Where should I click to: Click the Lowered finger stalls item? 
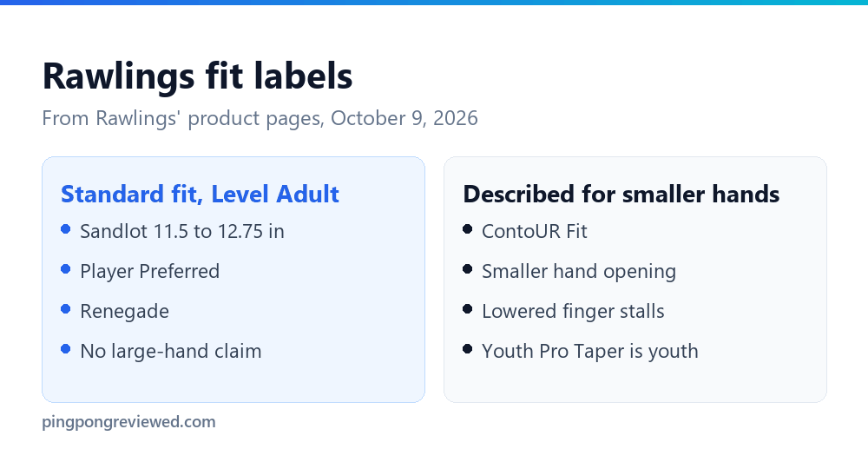(573, 311)
